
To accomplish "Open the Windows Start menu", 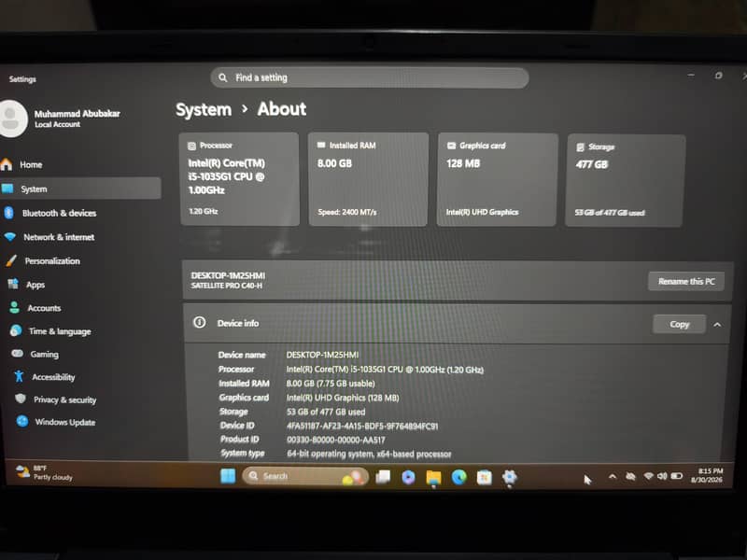I will [x=228, y=476].
